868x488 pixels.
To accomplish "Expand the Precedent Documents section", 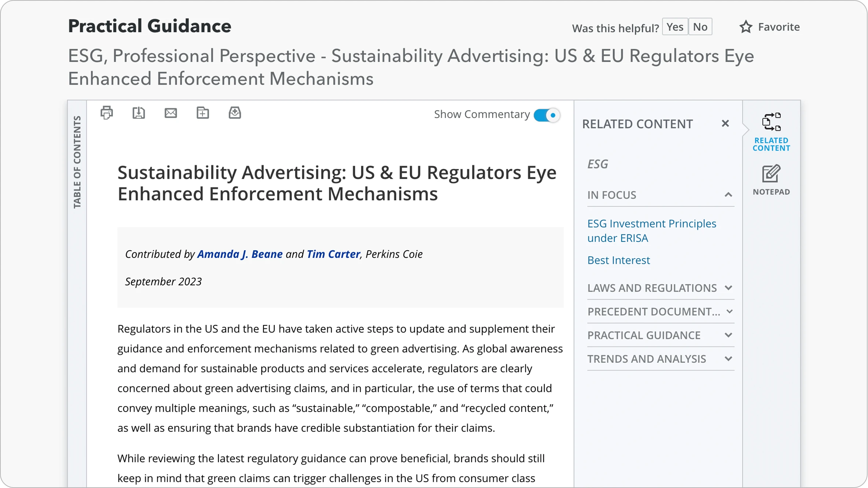I will (729, 311).
